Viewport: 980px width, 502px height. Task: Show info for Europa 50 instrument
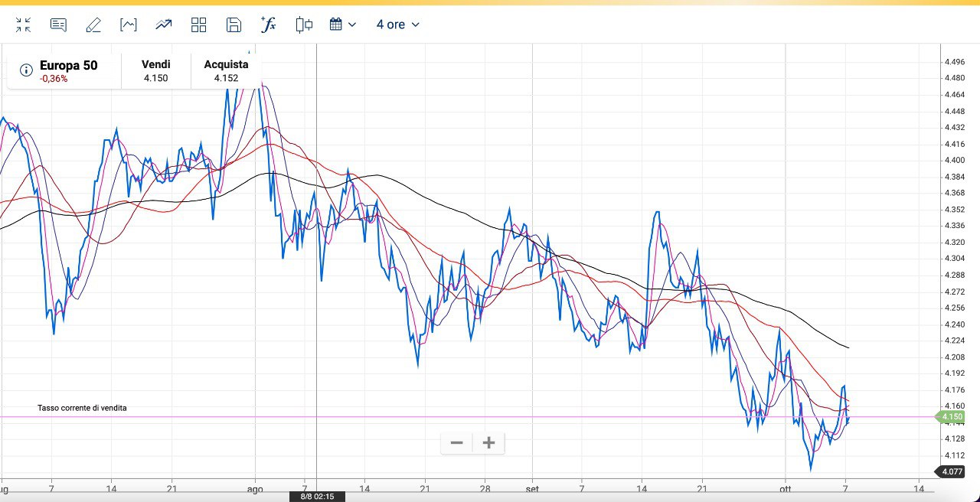[x=26, y=70]
